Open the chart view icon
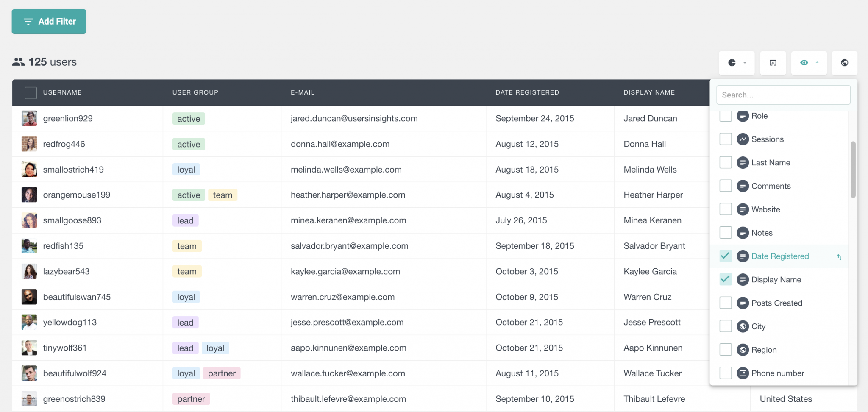This screenshot has height=412, width=868. click(732, 63)
